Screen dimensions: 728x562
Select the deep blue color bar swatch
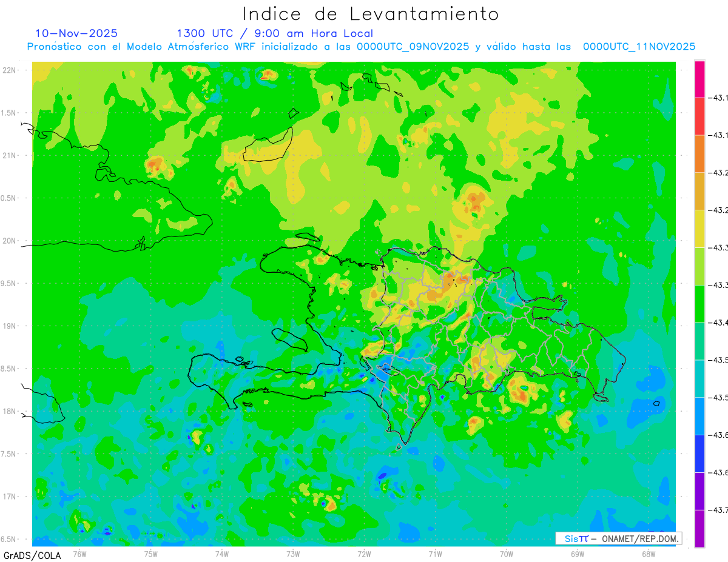point(699,453)
